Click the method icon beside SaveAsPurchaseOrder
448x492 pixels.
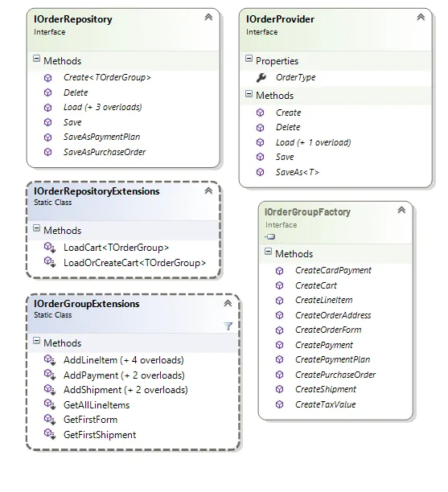(x=47, y=152)
